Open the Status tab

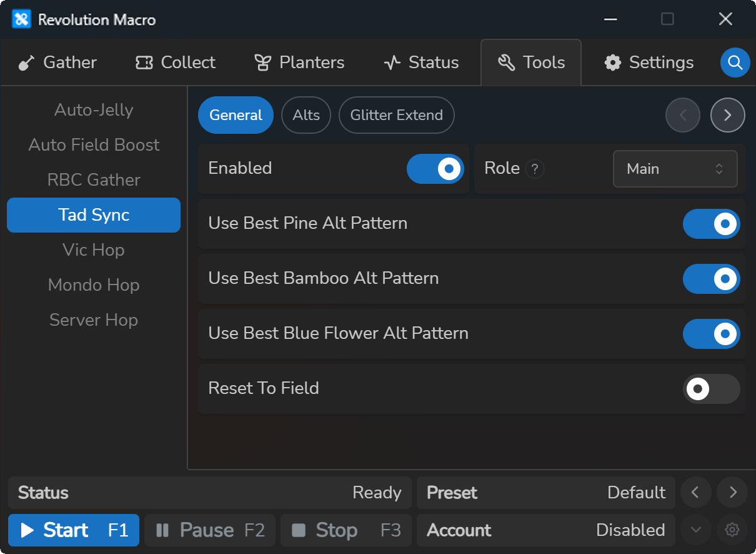tap(421, 63)
